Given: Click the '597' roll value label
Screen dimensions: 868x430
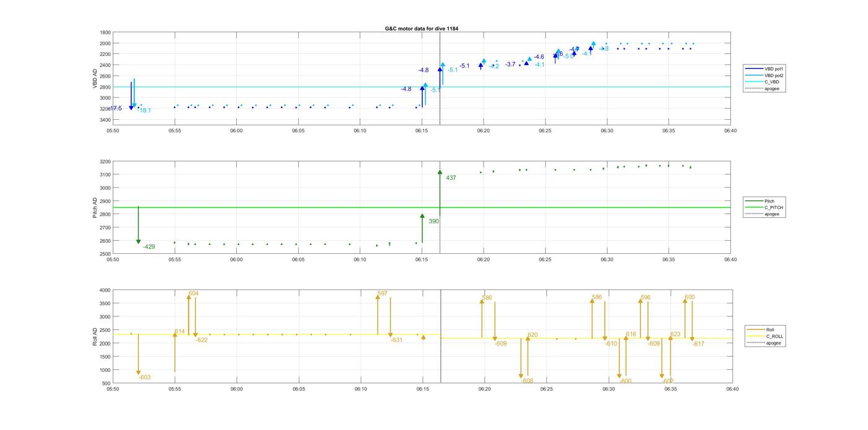Looking at the screenshot, I should click(x=383, y=293).
